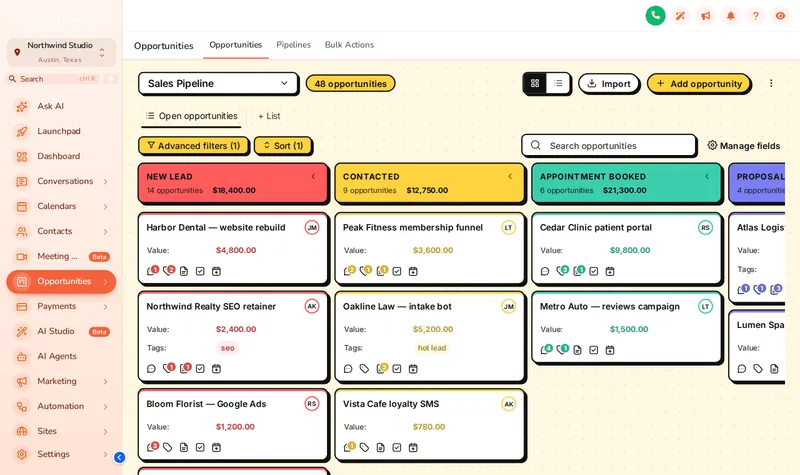Open the magic wand AI icon in header
Screen dimensions: 800x475
680,16
